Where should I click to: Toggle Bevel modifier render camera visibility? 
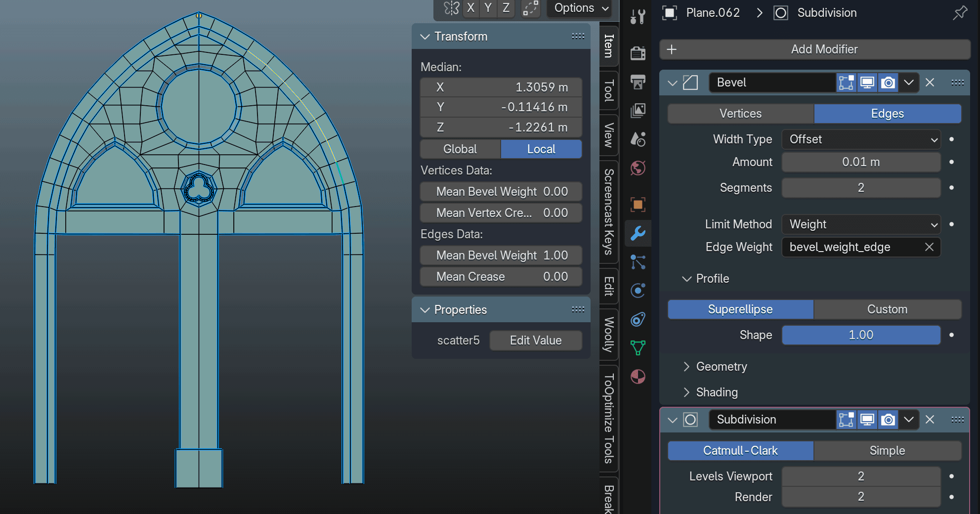pyautogui.click(x=888, y=83)
